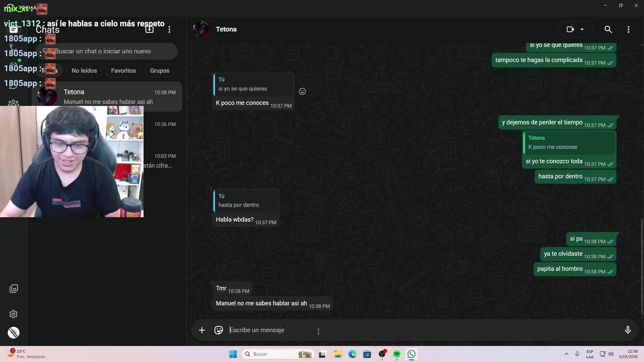Image resolution: width=644 pixels, height=362 pixels.
Task: React to the 'K poco me conoces' message
Action: [x=302, y=92]
